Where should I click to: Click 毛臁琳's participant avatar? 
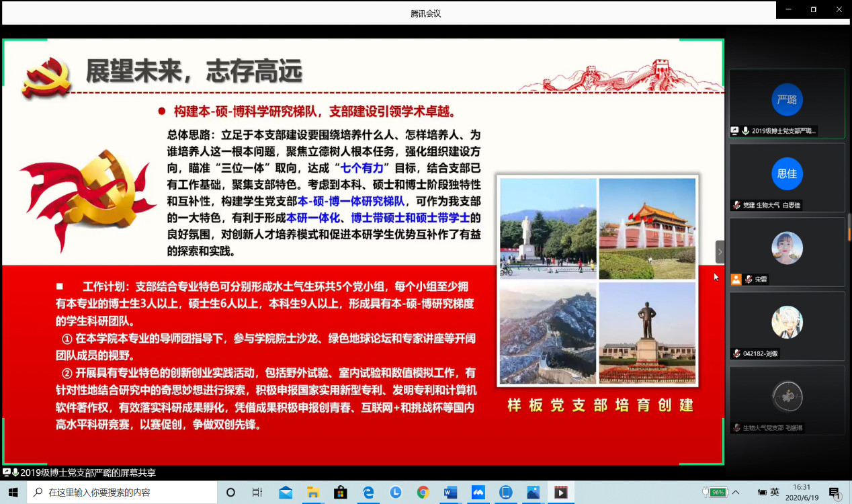click(787, 396)
